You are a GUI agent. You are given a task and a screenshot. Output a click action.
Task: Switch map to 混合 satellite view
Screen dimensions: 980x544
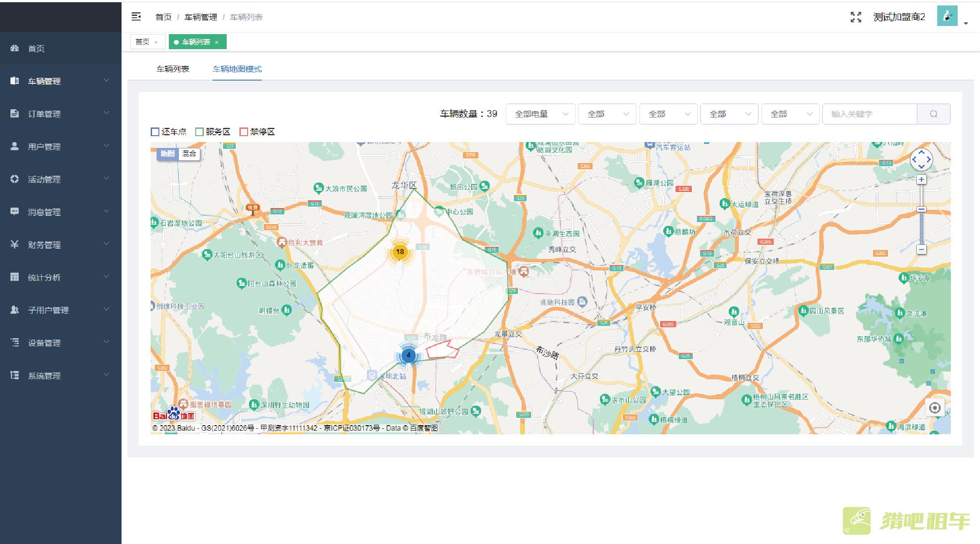click(189, 154)
